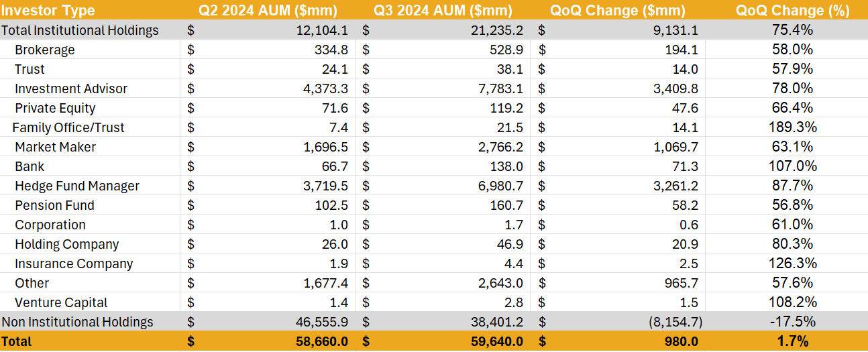This screenshot has width=868, height=352.
Task: Select the Q3 2024 AUM ($mm) header
Action: 443,11
